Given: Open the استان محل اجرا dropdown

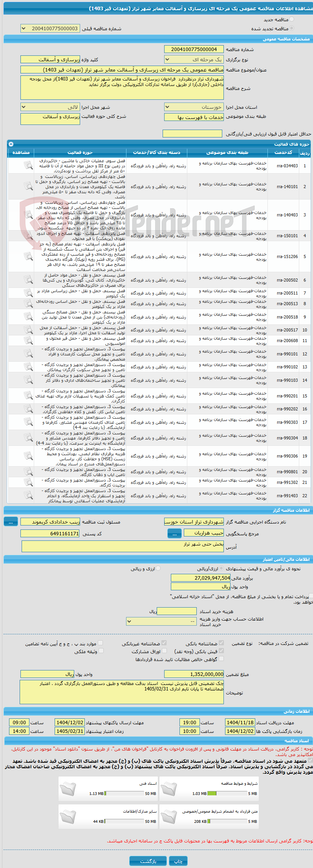Looking at the screenshot, I should 194,107.
